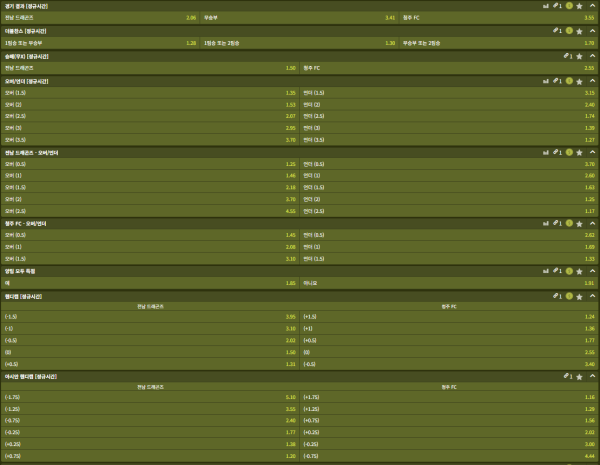Collapse the 전남 드래곤즈 - 오버/언더 section
Screen dimensions: 600x465
[592, 152]
